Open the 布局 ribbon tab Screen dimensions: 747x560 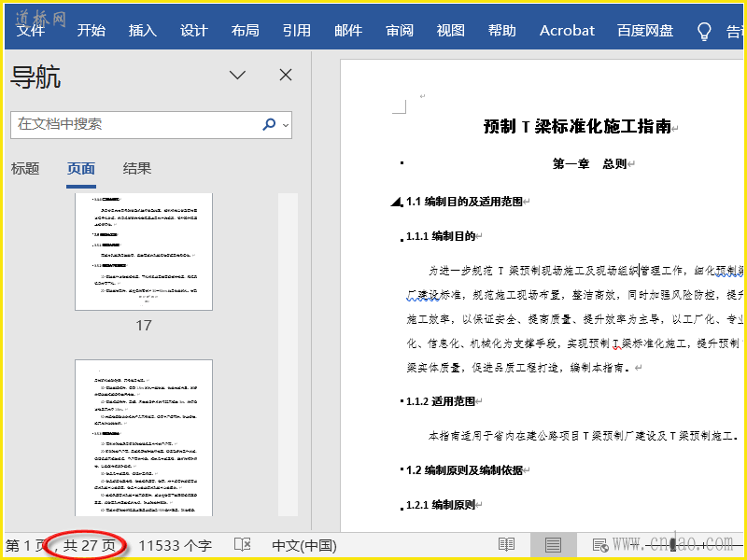tap(246, 31)
